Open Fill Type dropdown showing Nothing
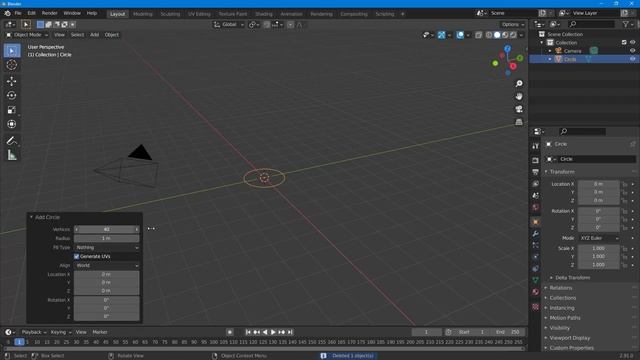 [107, 247]
